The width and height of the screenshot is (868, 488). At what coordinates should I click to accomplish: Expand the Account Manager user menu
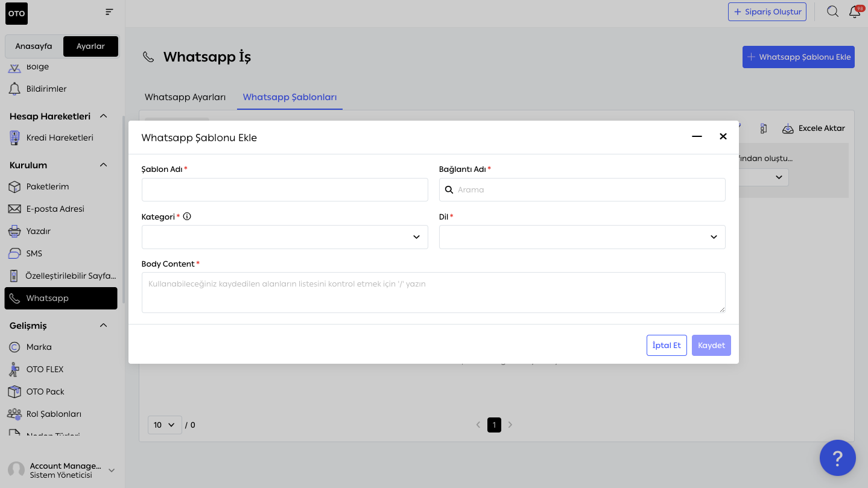pos(112,471)
